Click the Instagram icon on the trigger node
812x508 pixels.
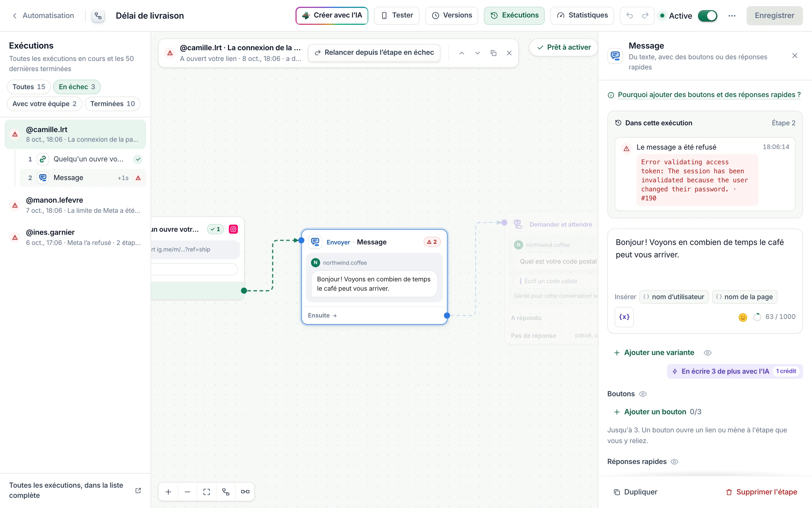[x=233, y=229]
